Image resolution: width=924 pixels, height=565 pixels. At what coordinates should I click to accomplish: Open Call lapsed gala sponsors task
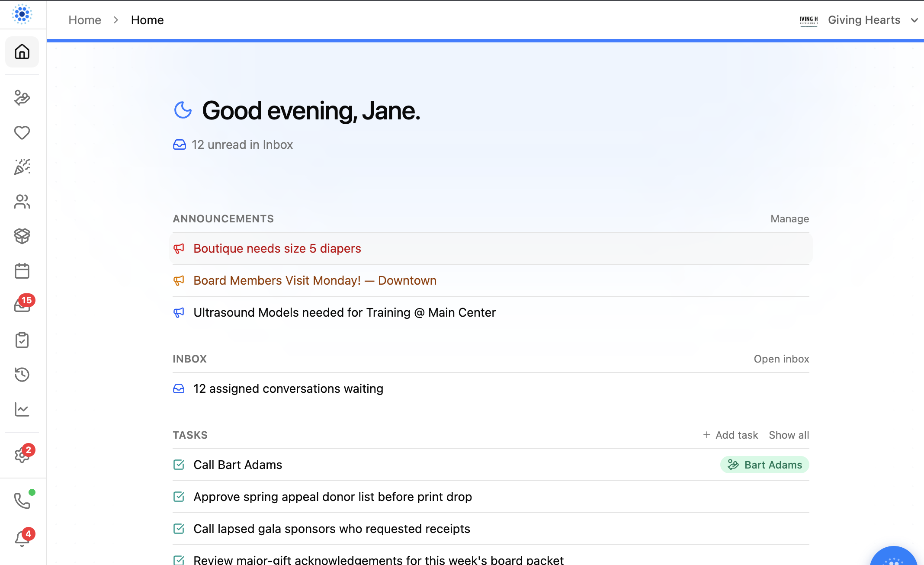332,529
